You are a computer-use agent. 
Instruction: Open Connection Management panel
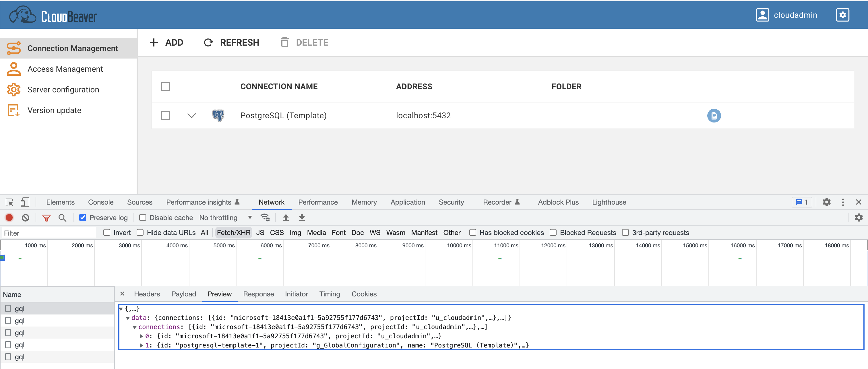pos(72,48)
